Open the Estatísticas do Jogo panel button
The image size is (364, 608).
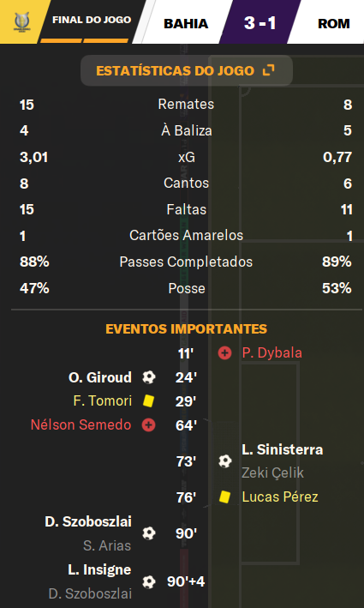pos(186,70)
